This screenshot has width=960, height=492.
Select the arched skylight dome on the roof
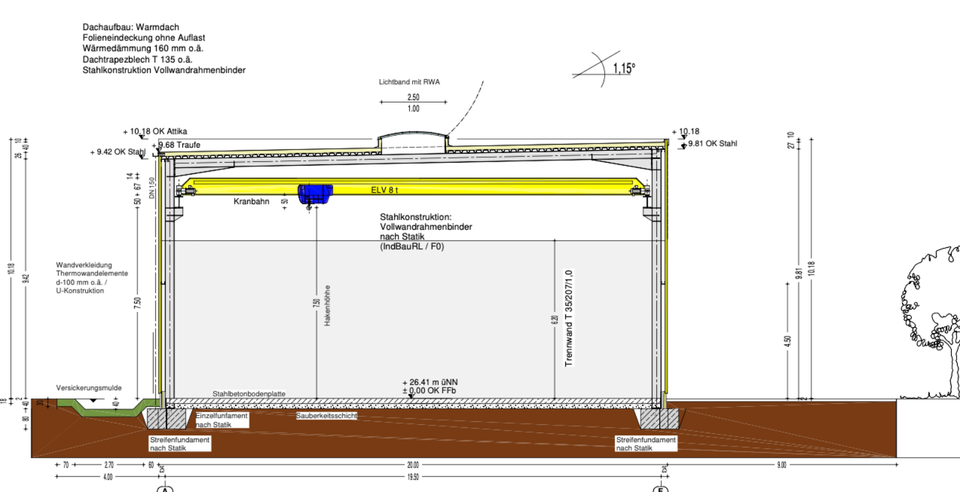(412, 141)
